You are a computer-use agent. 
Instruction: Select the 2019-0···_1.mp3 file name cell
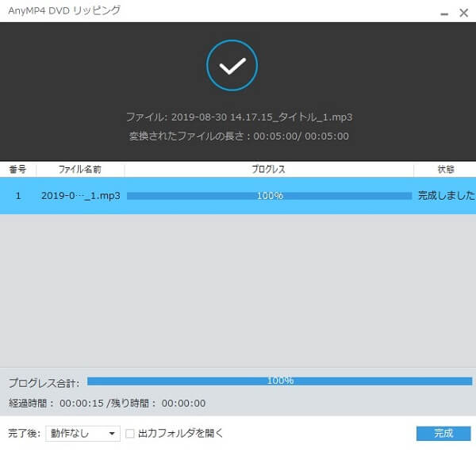coord(80,196)
